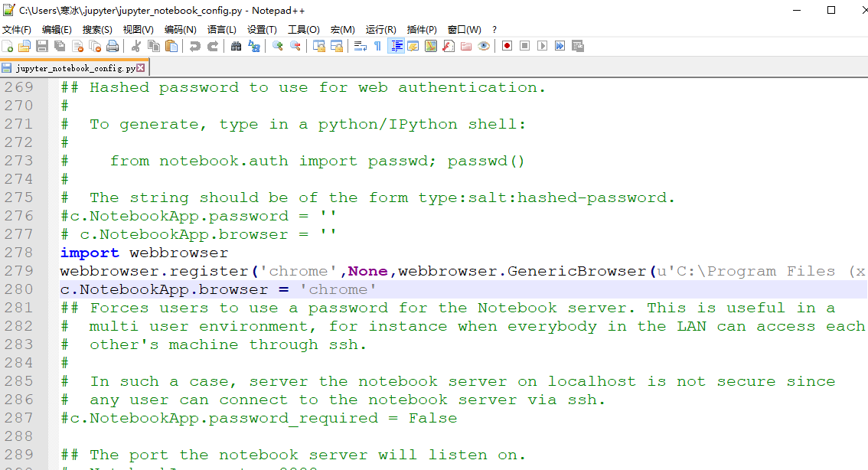Open the Find dialog via binoculars icon
The width and height of the screenshot is (868, 470).
237,46
